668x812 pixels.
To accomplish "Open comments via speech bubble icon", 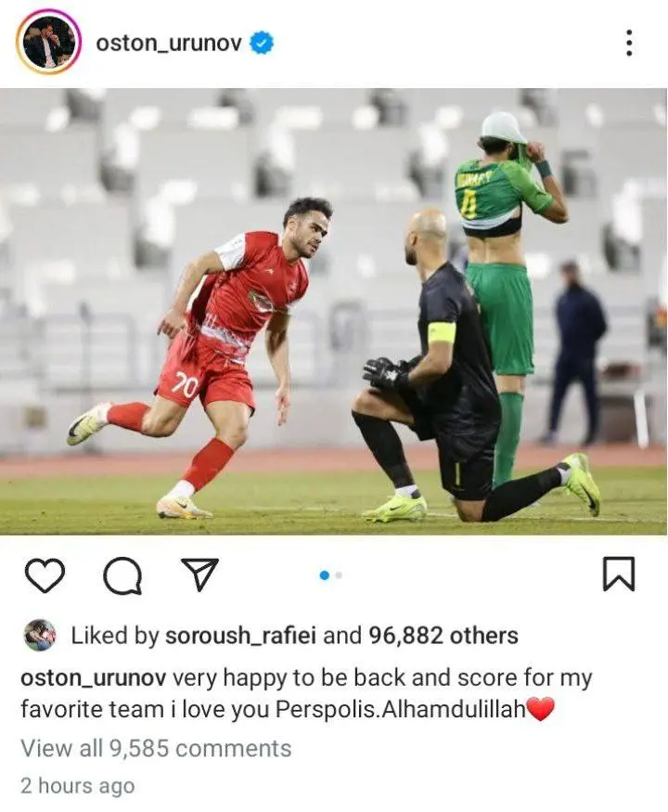I will point(122,575).
